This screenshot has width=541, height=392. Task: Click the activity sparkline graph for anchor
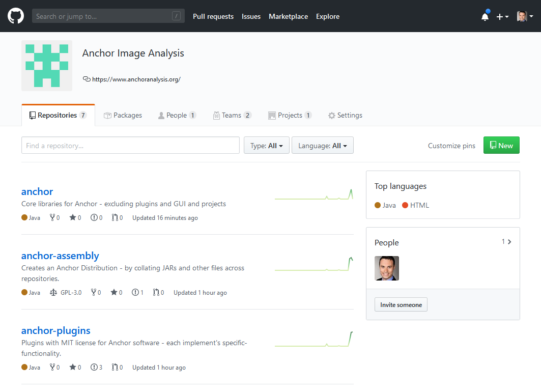[x=314, y=194]
